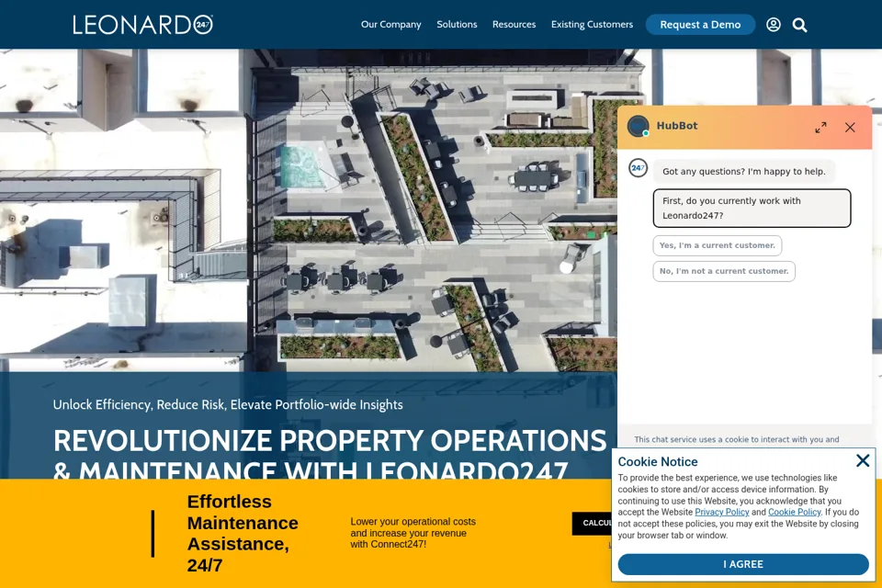Click the "Got any questions?" chat message
This screenshot has height=588, width=882.
pos(743,172)
